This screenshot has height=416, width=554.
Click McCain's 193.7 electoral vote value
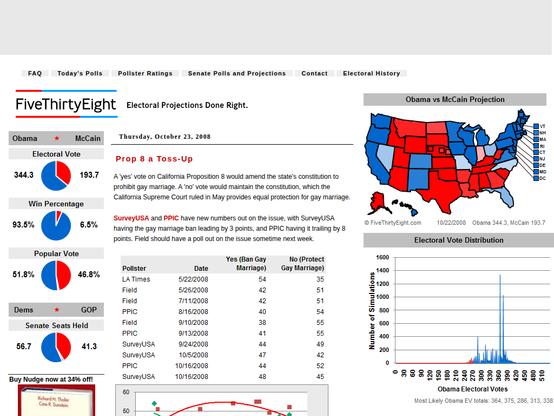click(89, 175)
